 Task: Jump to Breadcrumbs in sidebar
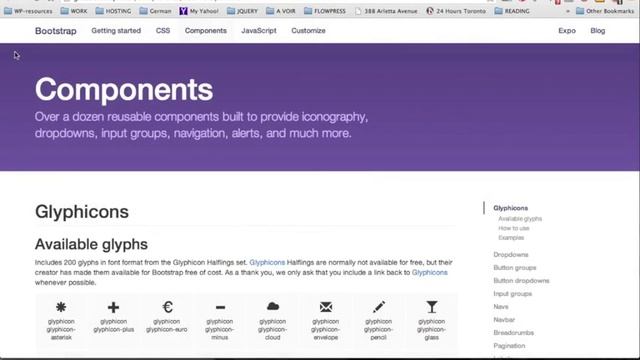click(x=513, y=333)
